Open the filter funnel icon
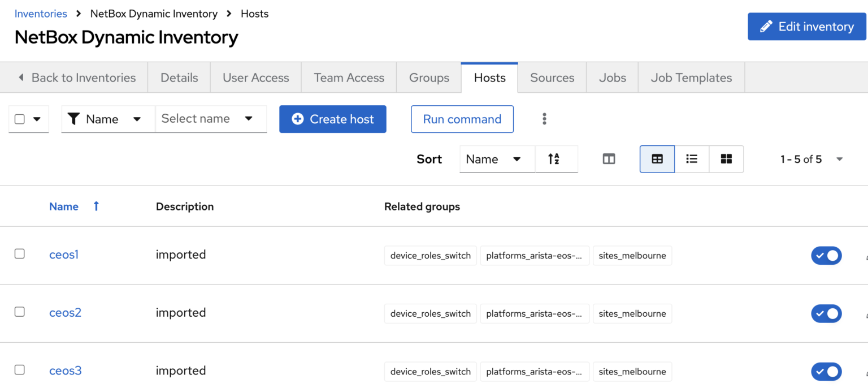Image resolution: width=868 pixels, height=392 pixels. (x=73, y=119)
